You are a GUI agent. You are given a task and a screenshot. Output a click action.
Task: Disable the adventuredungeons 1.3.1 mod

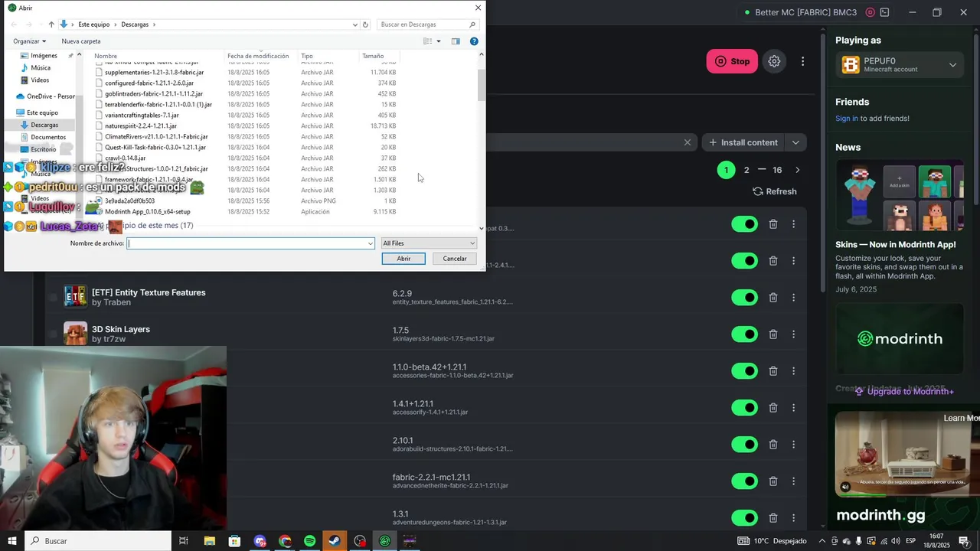point(744,518)
